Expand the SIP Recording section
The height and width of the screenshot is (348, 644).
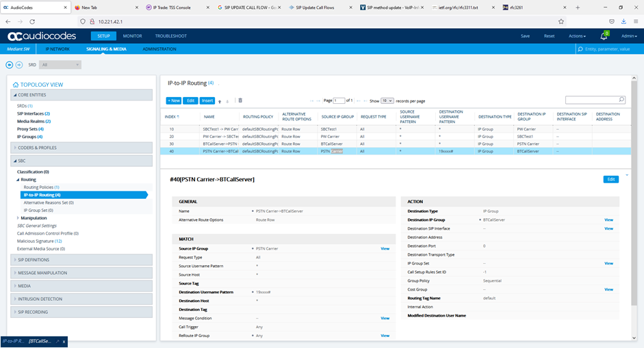coord(81,312)
